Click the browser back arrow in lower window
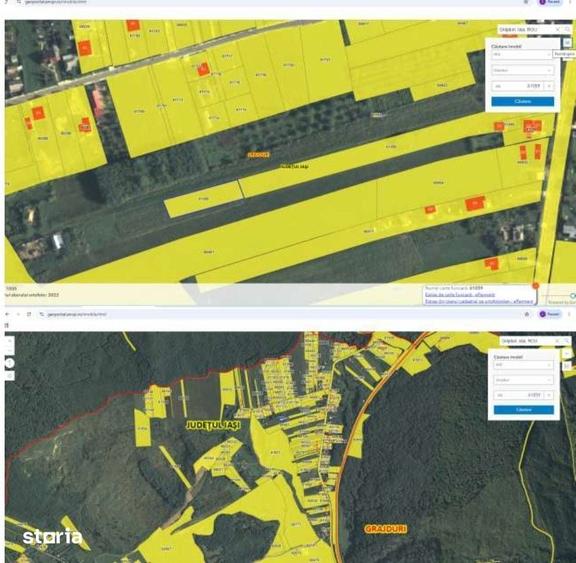This screenshot has width=576, height=563. (7, 314)
